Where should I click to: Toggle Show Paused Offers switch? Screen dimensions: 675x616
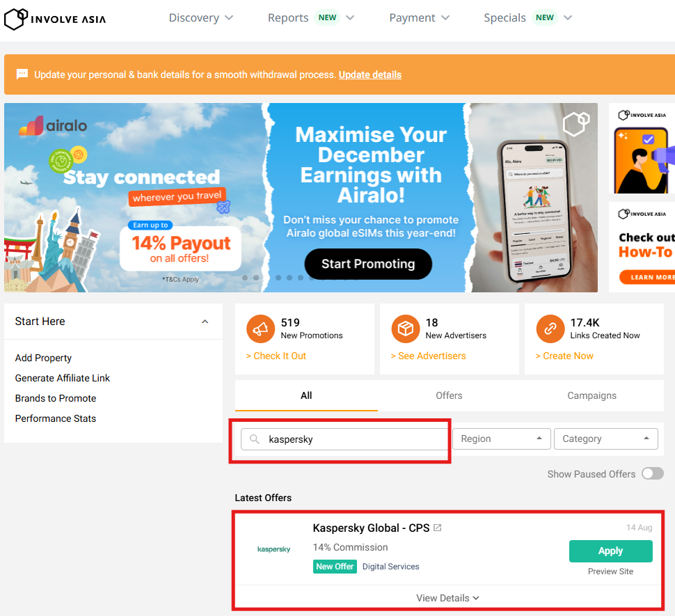652,474
